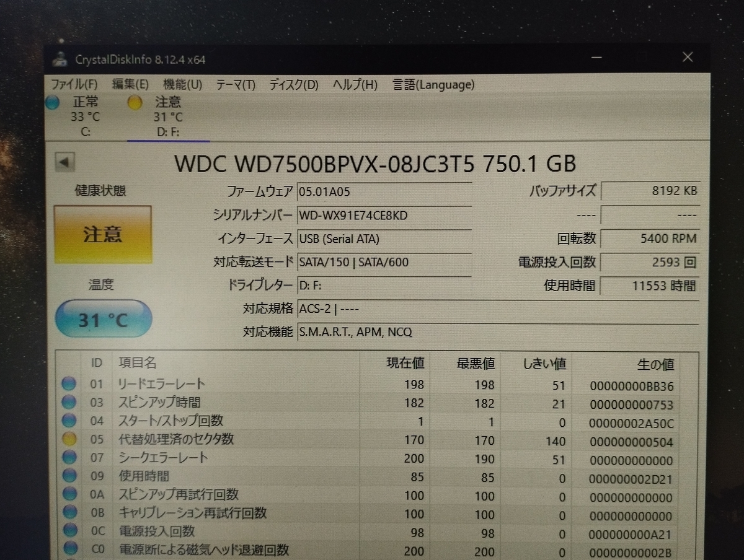Click the drive letter field D: F:

click(x=384, y=286)
